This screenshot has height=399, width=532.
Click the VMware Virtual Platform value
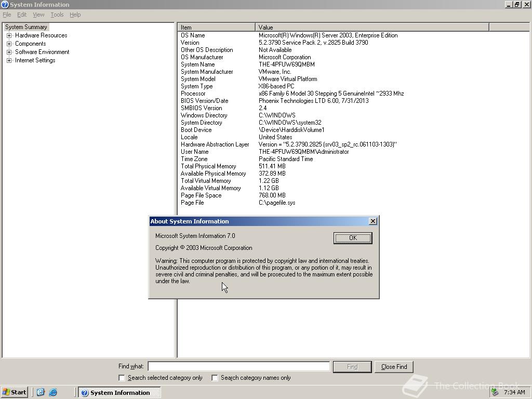click(x=288, y=79)
